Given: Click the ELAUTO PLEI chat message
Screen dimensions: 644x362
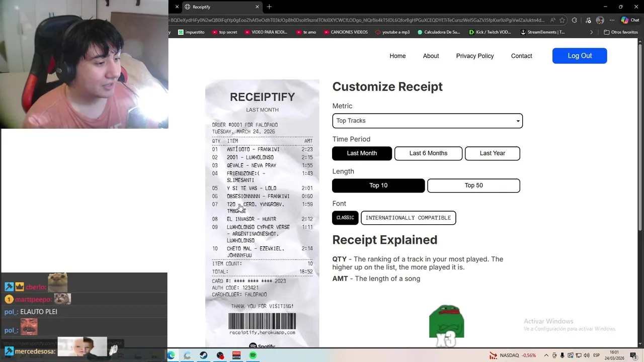Looking at the screenshot, I should point(39,312).
